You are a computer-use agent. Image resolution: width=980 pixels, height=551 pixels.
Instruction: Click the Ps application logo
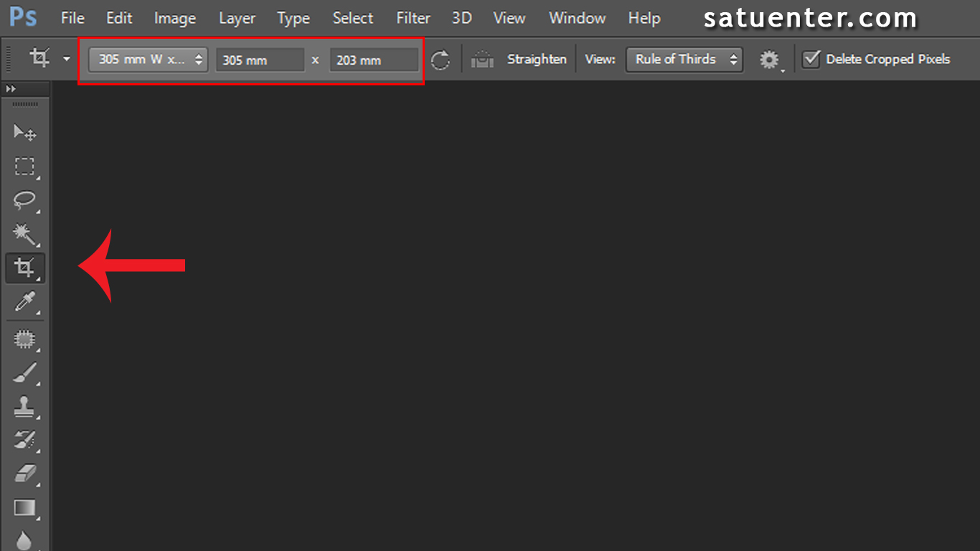[23, 17]
